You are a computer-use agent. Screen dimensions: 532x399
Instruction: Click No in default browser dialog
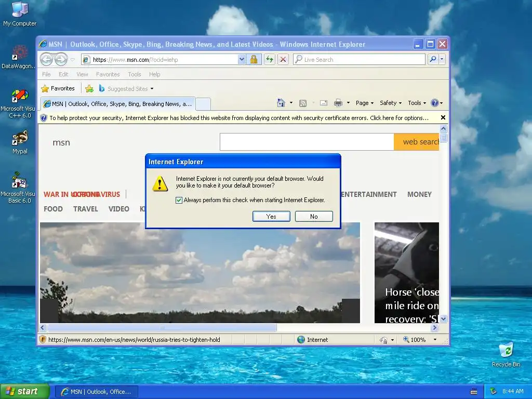(x=314, y=217)
